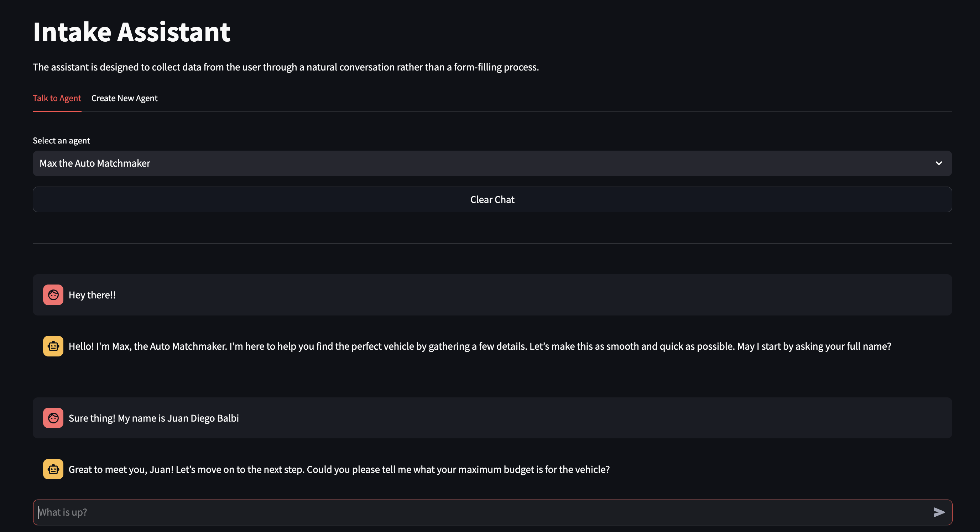
Task: Click the "My name is Juan Diego Balbi" message
Action: [154, 418]
